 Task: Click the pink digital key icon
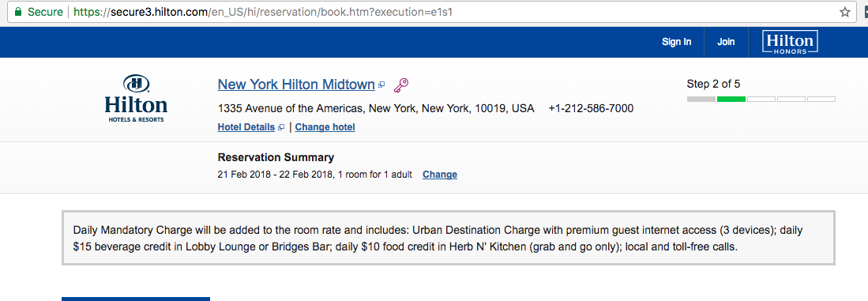point(400,85)
